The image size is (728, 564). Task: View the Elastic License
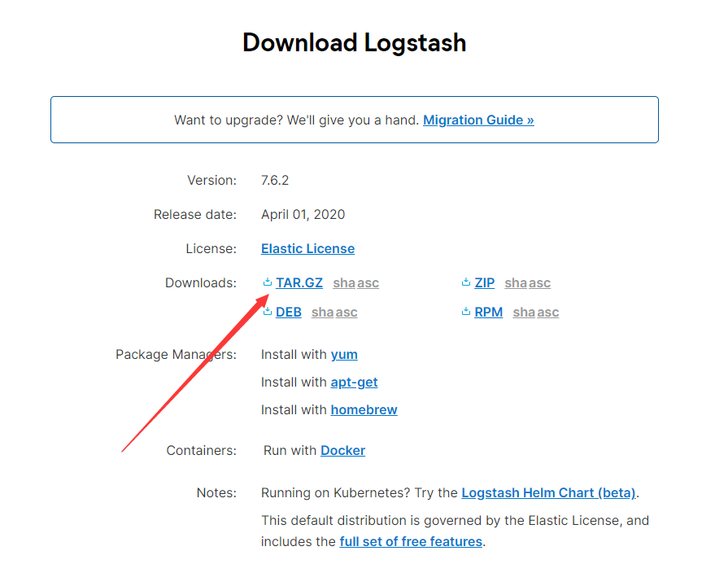click(307, 248)
